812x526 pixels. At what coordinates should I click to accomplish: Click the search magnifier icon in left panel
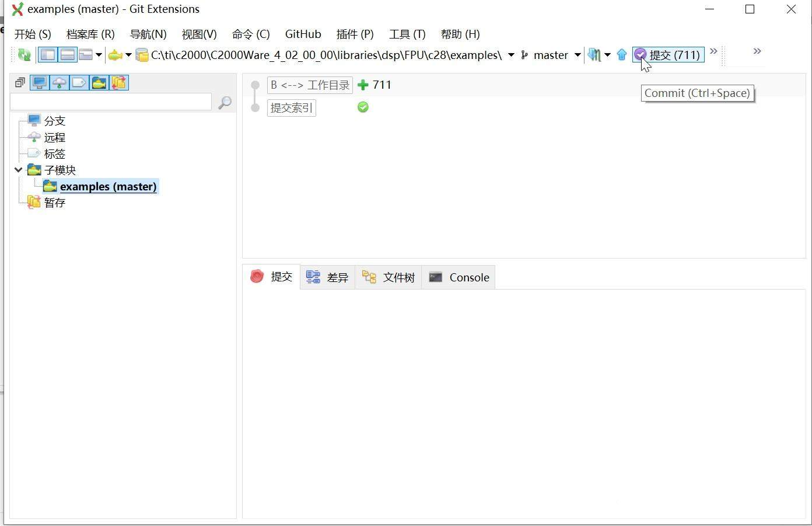pos(225,103)
